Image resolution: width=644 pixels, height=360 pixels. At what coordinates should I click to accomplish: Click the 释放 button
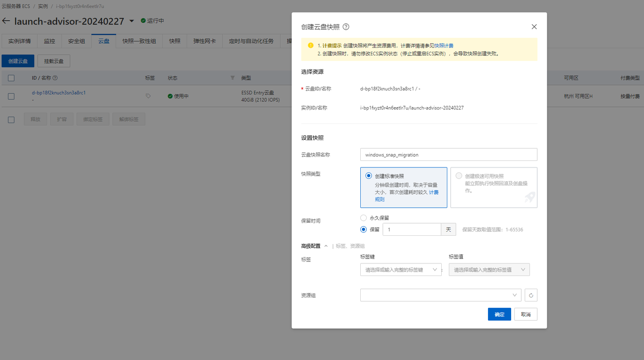tap(35, 120)
